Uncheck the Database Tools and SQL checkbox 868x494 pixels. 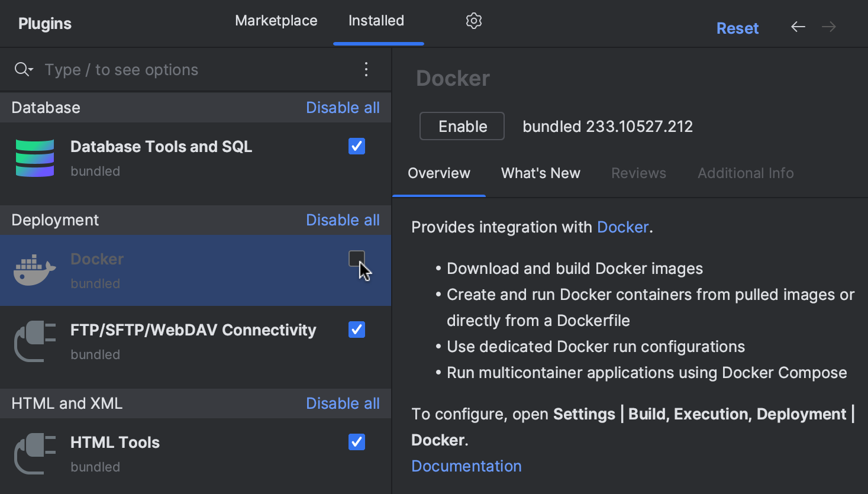[356, 146]
